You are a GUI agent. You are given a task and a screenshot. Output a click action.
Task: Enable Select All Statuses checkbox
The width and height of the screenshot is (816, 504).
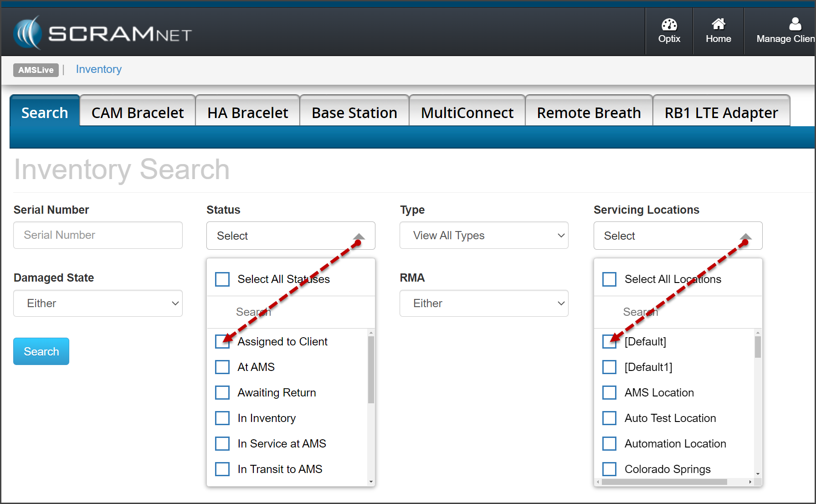click(x=222, y=279)
